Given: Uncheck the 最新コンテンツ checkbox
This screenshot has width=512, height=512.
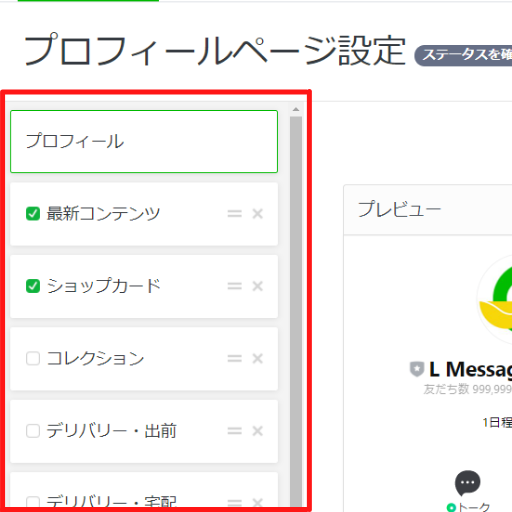Looking at the screenshot, I should 33,213.
